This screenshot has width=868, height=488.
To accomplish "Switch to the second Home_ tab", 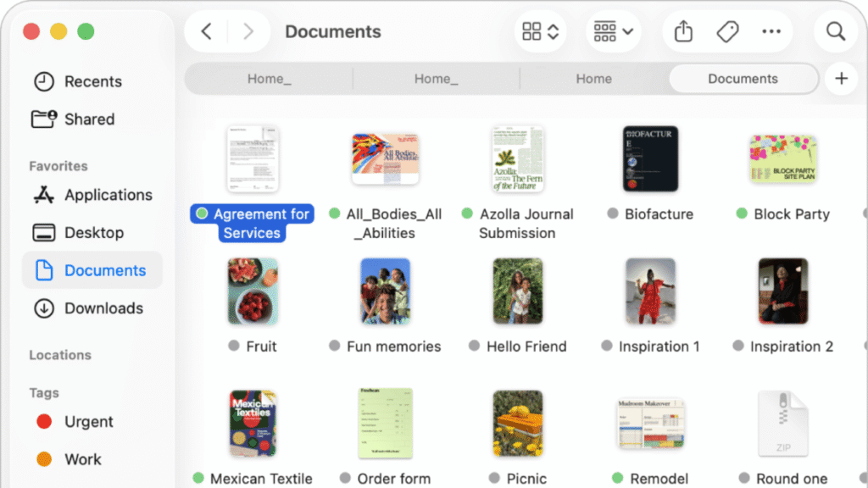I will 437,79.
